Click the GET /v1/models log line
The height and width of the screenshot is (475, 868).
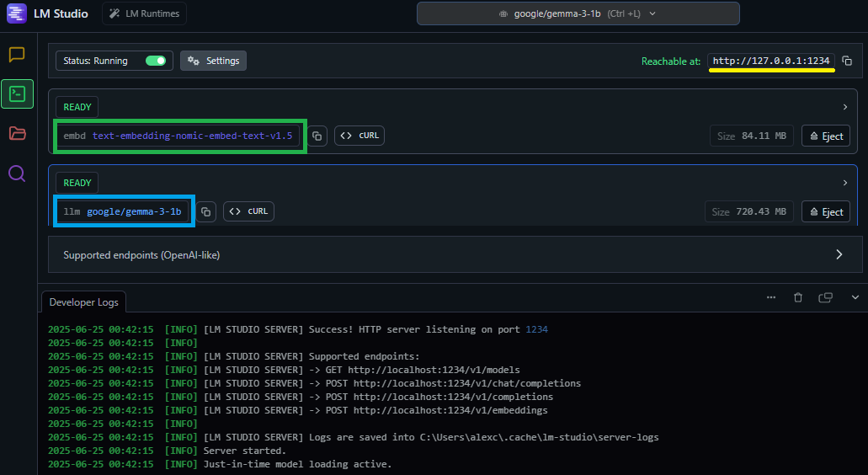(x=284, y=370)
